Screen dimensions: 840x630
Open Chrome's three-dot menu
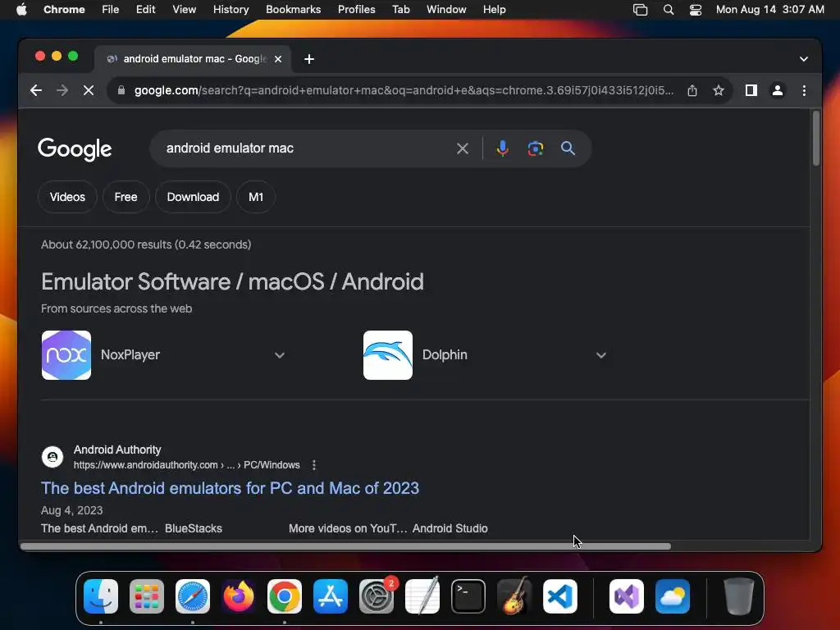pyautogui.click(x=804, y=90)
